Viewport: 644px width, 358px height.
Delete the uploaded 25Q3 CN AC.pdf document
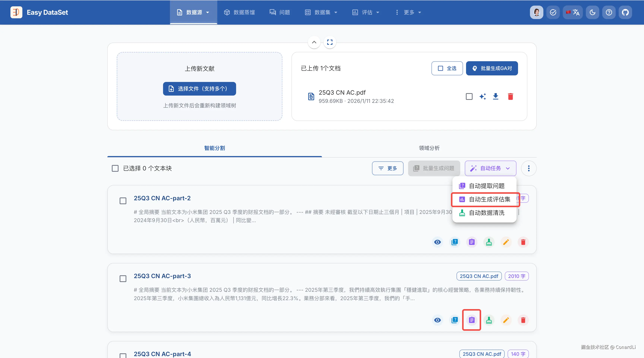[x=511, y=96]
